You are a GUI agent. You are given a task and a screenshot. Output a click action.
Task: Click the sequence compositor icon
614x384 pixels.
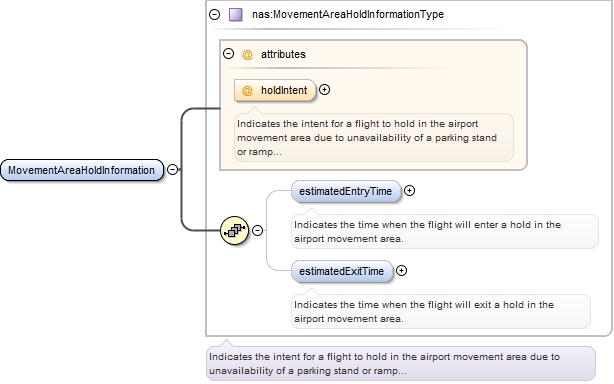[x=235, y=230]
